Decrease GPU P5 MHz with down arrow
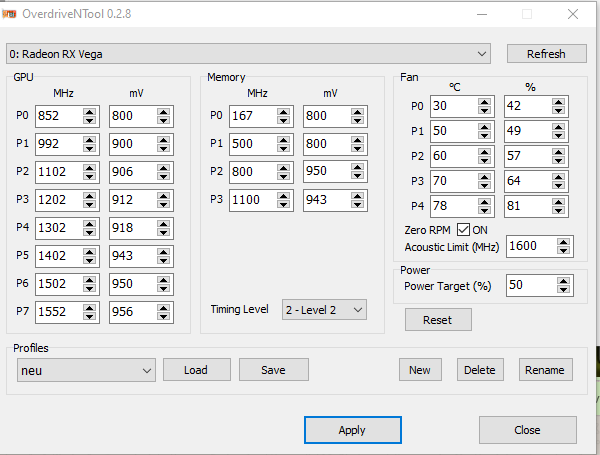Screen dimensions: 600x455 tap(90, 260)
